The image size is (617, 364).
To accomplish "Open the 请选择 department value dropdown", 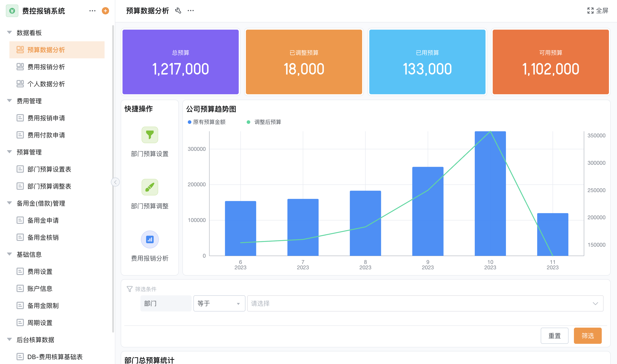I will pos(425,303).
